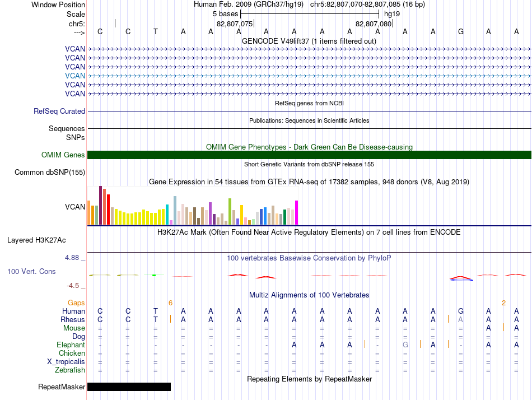Click the Sequences track label
Viewport: 532px width, 400px height.
tap(67, 128)
